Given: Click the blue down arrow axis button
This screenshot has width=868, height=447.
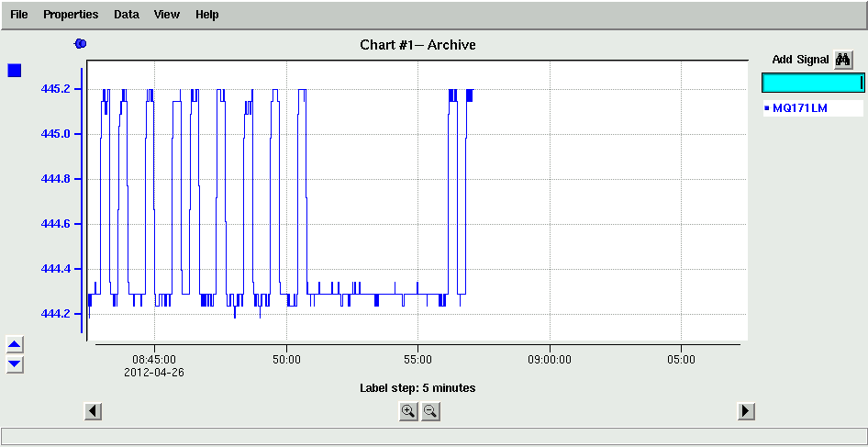Looking at the screenshot, I should [15, 363].
